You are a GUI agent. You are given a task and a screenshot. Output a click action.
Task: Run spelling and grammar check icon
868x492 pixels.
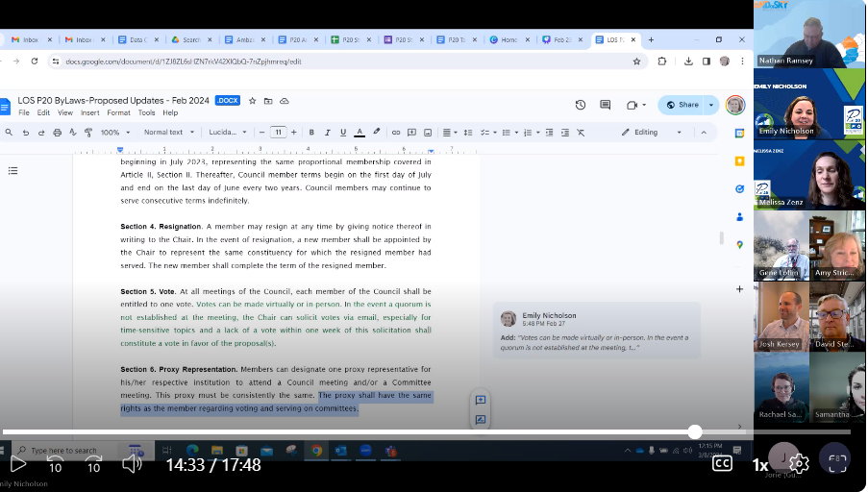[72, 133]
